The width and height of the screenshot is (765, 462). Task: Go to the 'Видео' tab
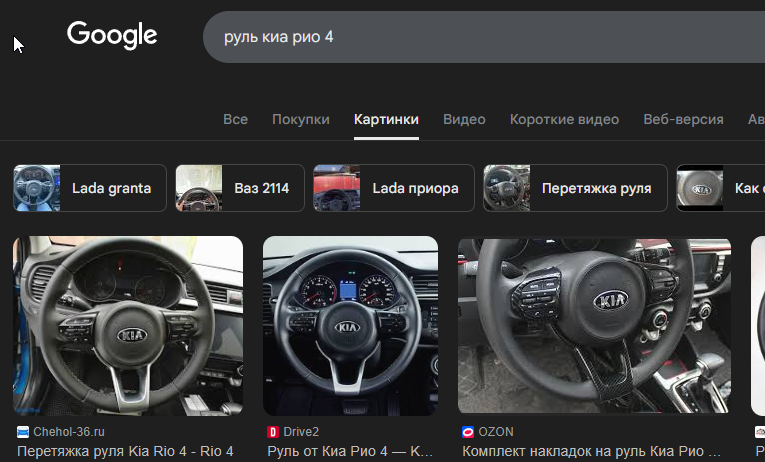click(464, 120)
